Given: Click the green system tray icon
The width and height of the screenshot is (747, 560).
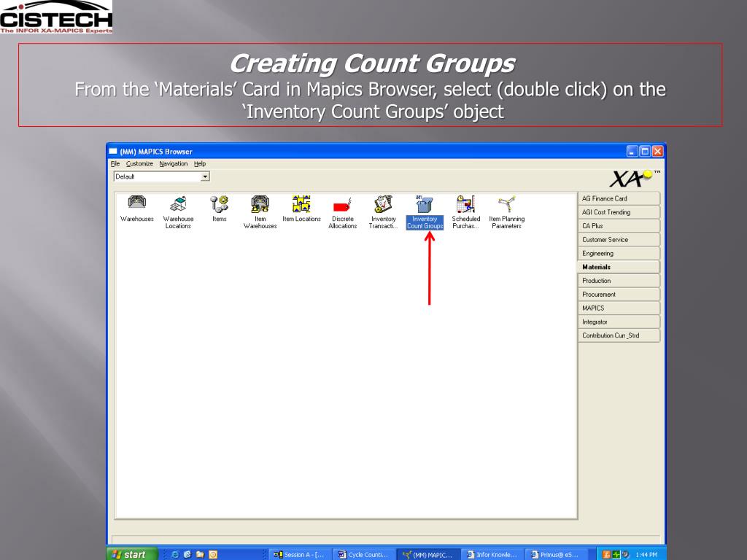Looking at the screenshot, I should pos(616,554).
